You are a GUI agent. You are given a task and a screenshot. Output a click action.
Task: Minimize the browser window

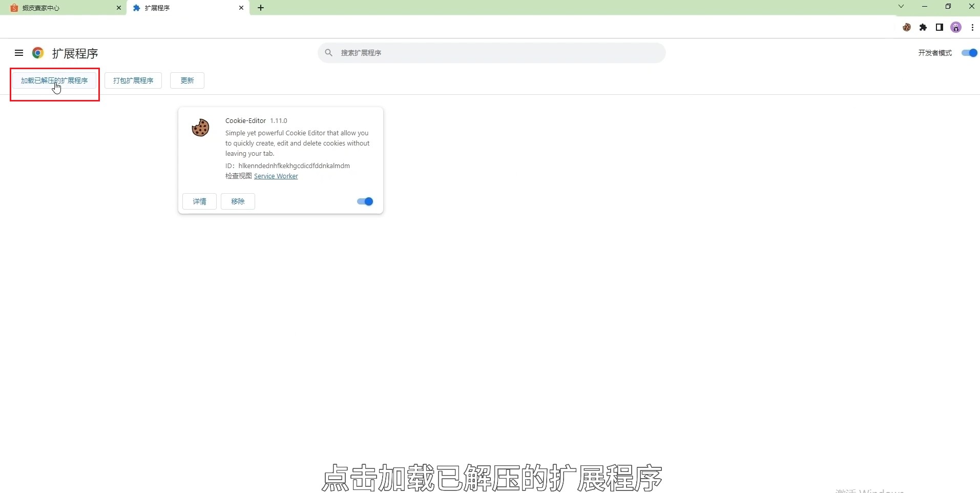[925, 7]
